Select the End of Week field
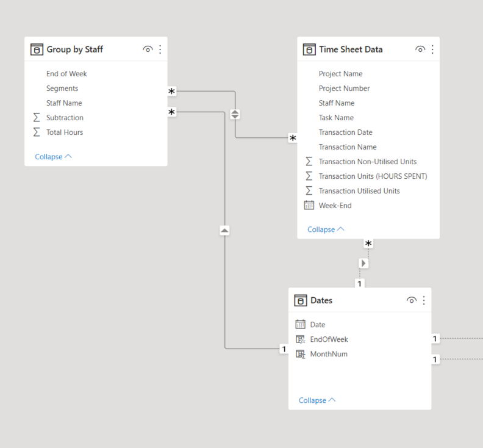Screen dimensions: 483x448 pos(66,74)
